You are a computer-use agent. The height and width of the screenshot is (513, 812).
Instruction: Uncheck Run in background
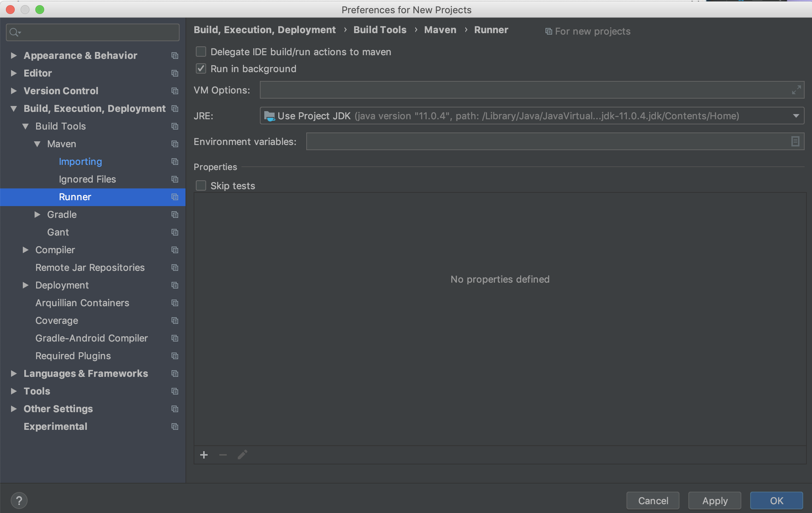(x=201, y=69)
